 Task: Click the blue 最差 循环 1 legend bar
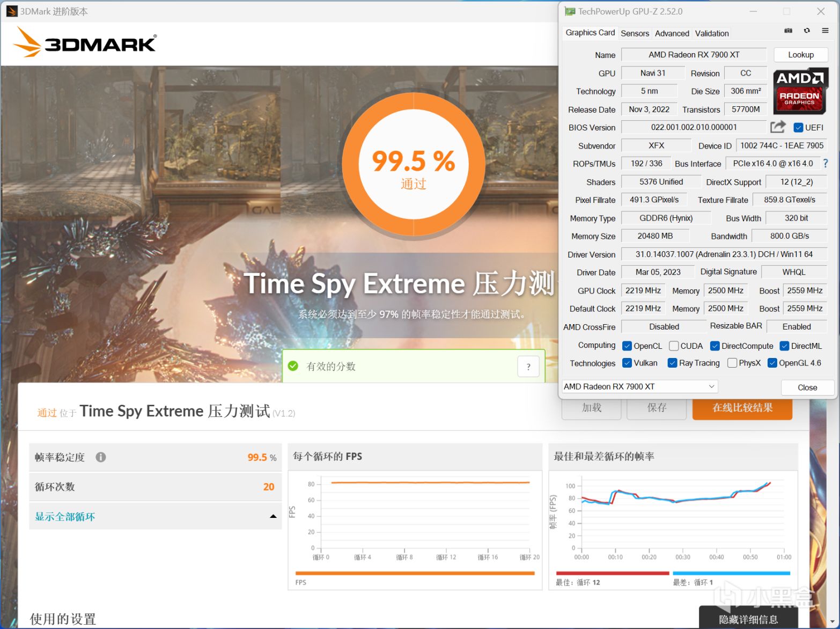pyautogui.click(x=732, y=573)
